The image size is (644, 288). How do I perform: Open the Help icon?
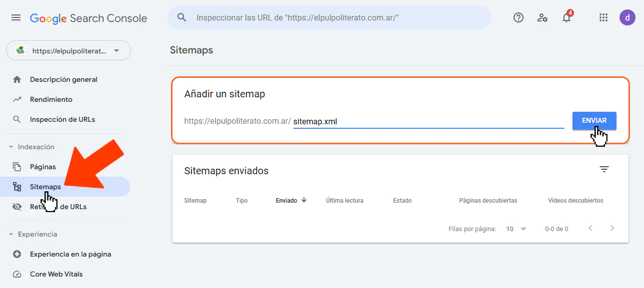(518, 17)
